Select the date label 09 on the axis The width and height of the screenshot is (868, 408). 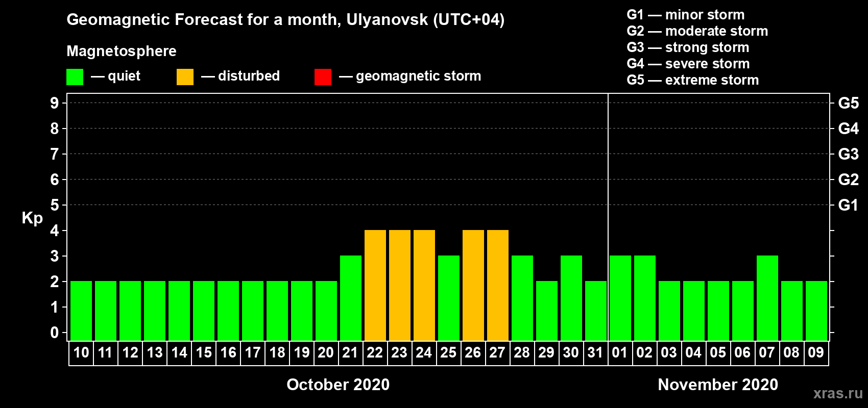[816, 352]
